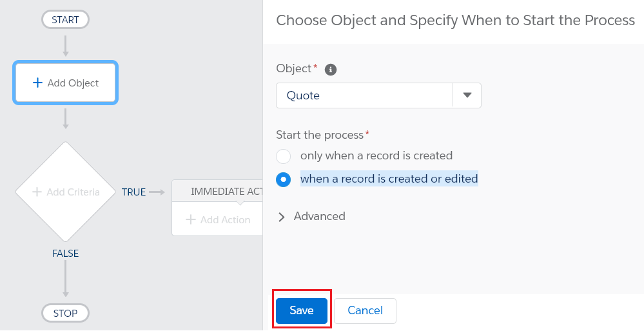Image resolution: width=644 pixels, height=331 pixels.
Task: Open the Object dropdown arrow
Action: 467,95
